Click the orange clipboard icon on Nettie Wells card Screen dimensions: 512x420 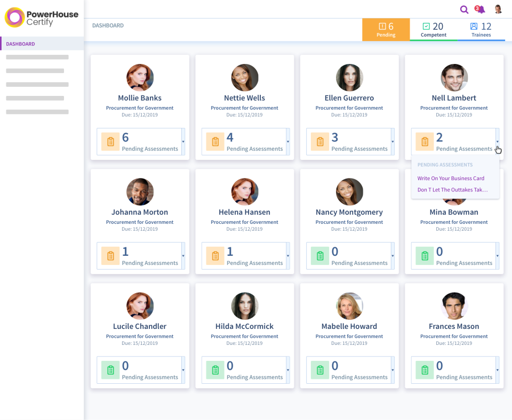click(215, 141)
